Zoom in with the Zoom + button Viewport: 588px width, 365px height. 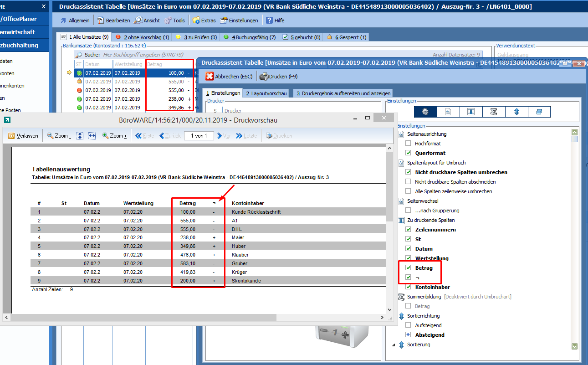[115, 136]
